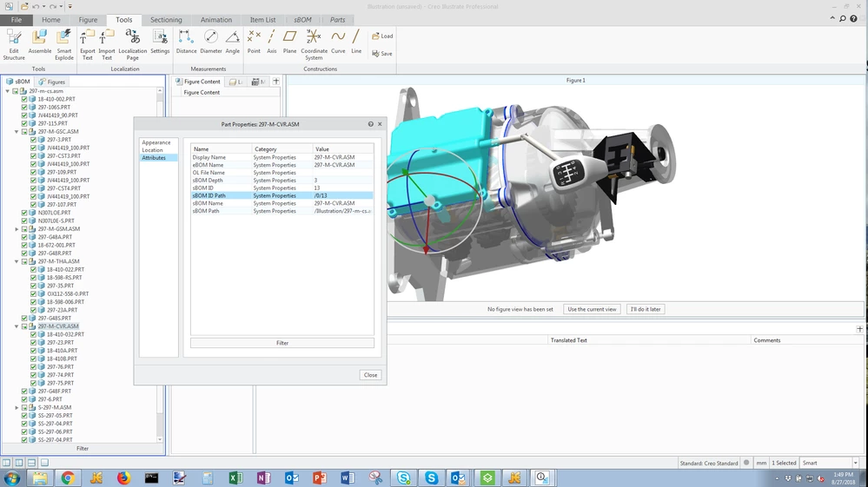This screenshot has width=868, height=487.
Task: Click Load constructions button
Action: pos(382,36)
